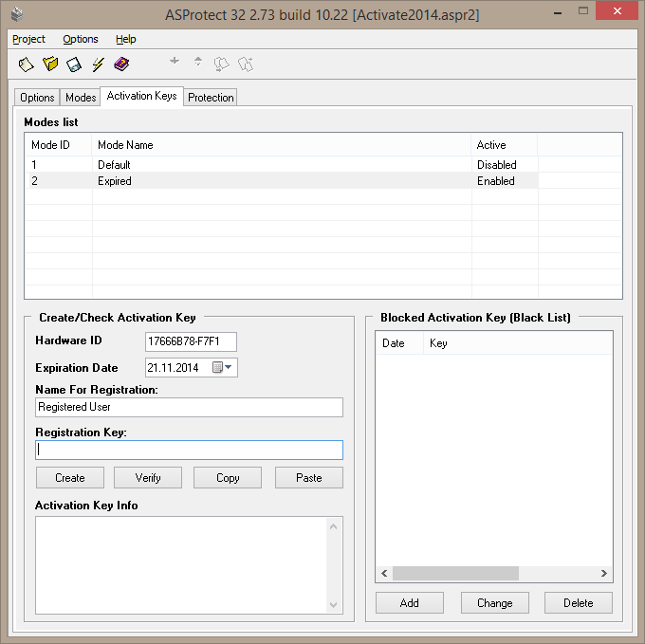
Task: Click the Mode Name column header
Action: (282, 145)
